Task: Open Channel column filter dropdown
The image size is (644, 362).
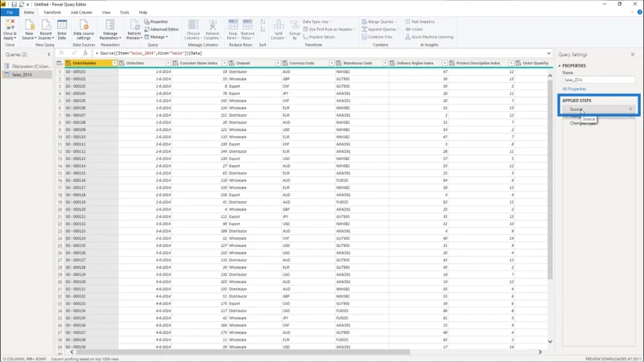Action: [278, 64]
